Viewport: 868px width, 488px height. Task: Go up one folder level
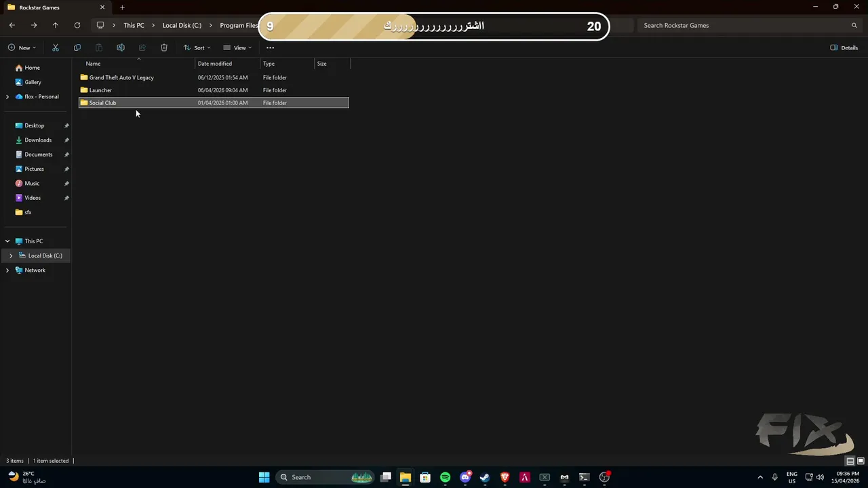(56, 25)
